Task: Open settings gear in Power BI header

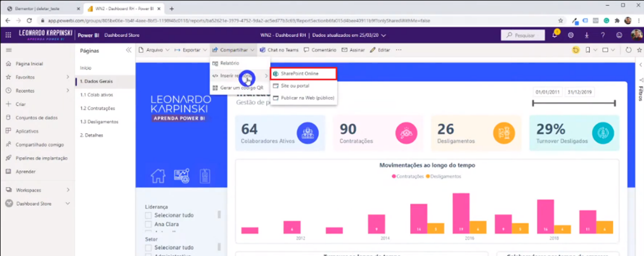Action: (x=570, y=35)
